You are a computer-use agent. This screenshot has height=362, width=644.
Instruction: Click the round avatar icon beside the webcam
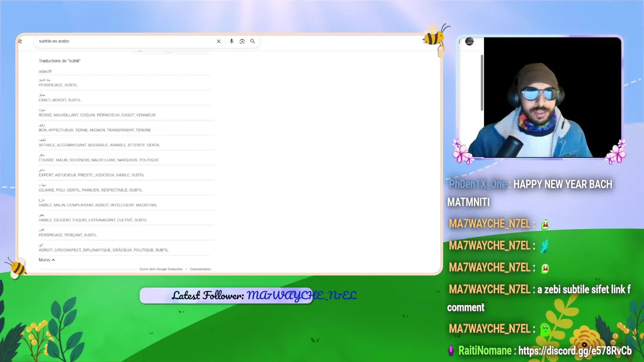tap(469, 42)
